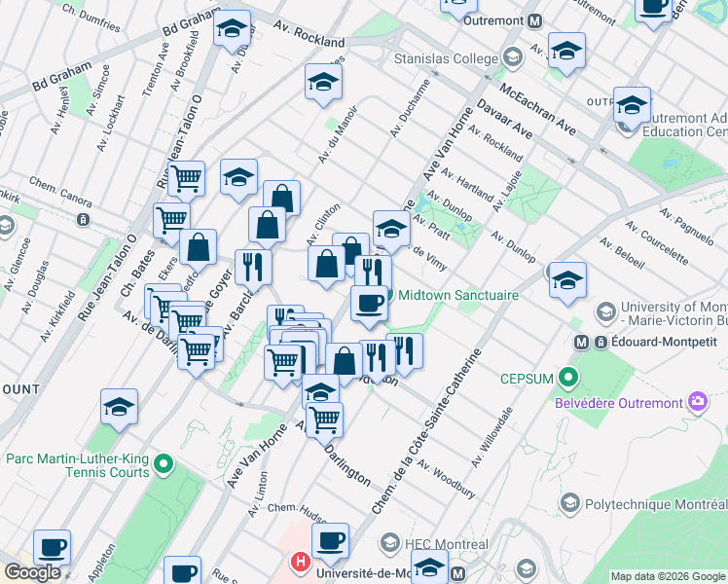Select school marker above Parc Martin-Luther-King label
Screen dimensions: 728x584
[120, 409]
